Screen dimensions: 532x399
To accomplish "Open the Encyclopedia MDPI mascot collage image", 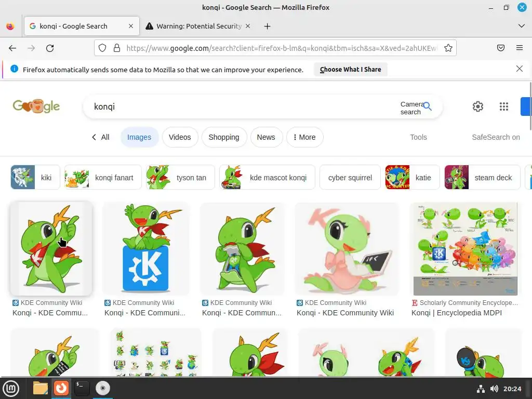I will click(x=465, y=249).
